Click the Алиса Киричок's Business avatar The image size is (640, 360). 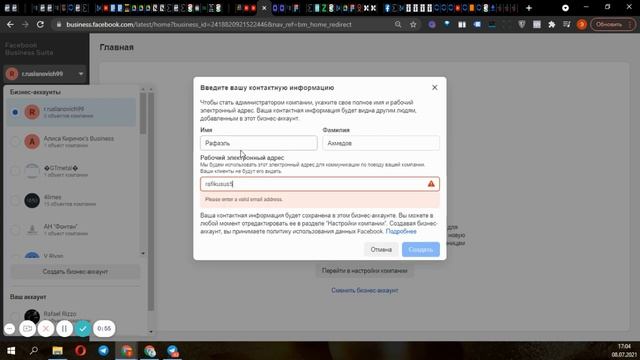(32, 142)
